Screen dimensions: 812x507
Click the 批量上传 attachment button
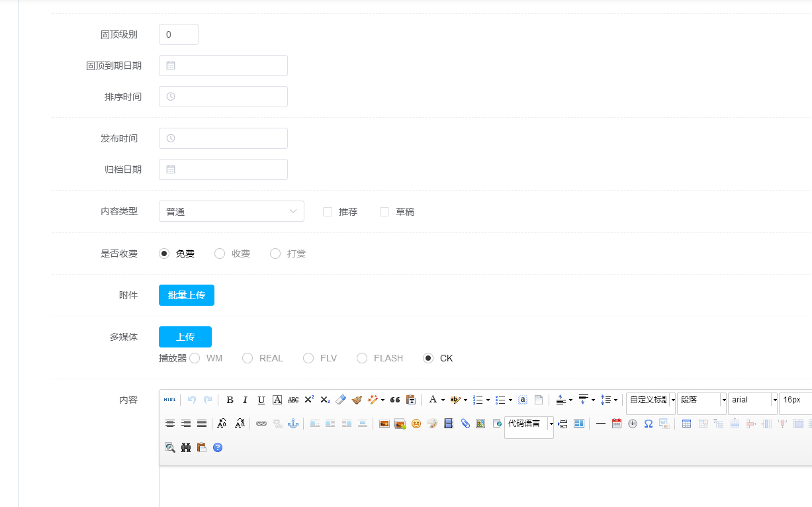point(187,295)
